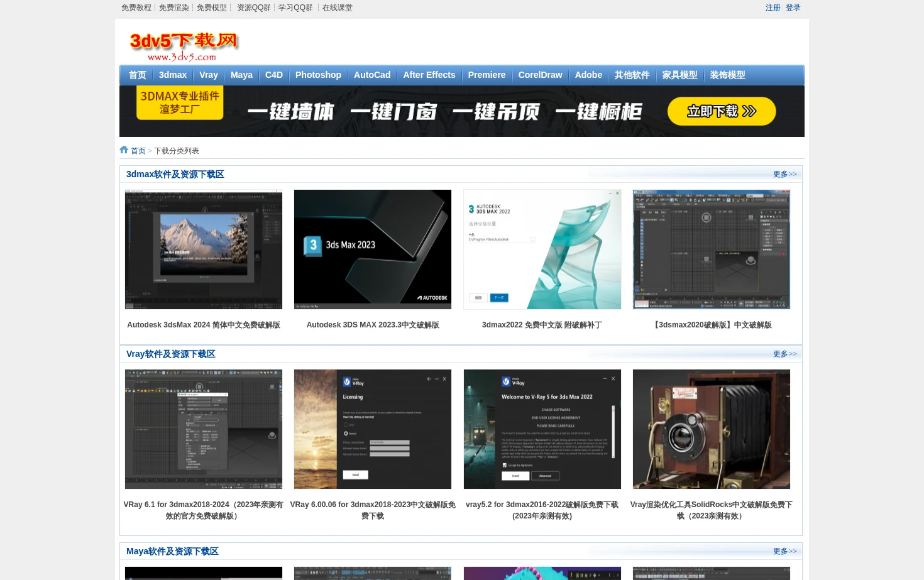Click Autodesk 3dsMax 2024 简体中文免费破解版 title

(x=204, y=325)
